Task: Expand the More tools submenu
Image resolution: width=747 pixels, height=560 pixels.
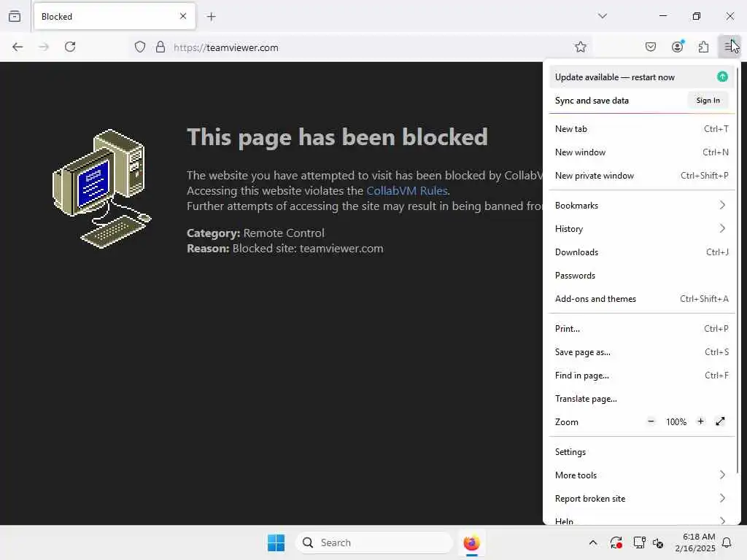Action: click(x=641, y=475)
